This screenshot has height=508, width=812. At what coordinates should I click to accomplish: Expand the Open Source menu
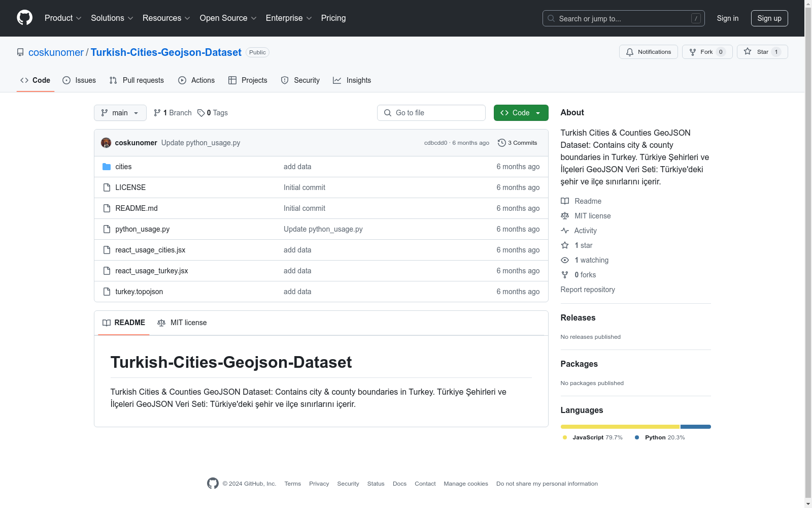coord(228,18)
